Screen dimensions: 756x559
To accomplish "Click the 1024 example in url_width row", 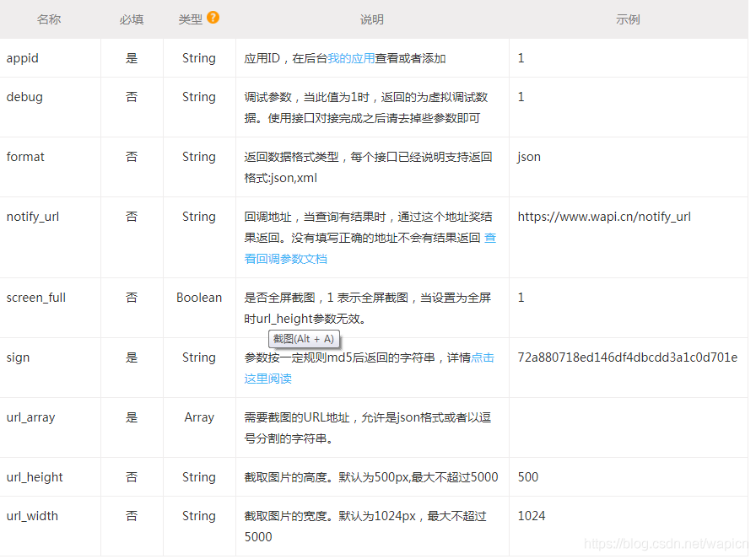I will tap(532, 516).
